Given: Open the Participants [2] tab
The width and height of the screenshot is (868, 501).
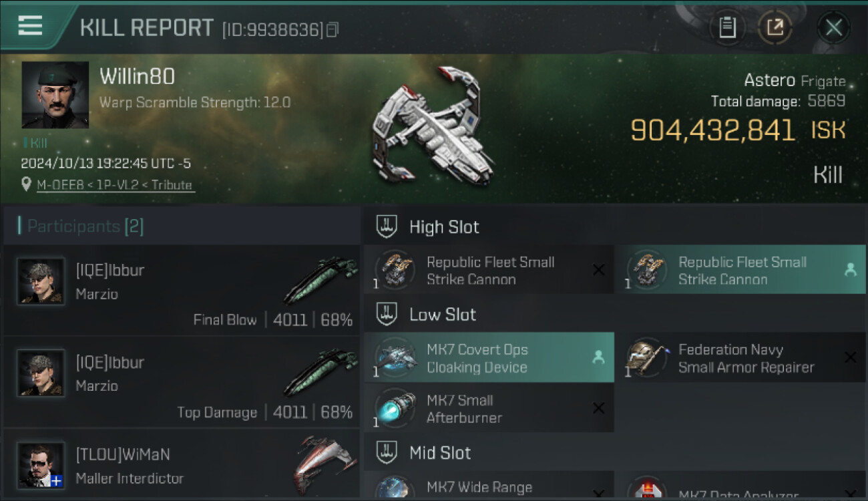Looking at the screenshot, I should click(x=80, y=226).
